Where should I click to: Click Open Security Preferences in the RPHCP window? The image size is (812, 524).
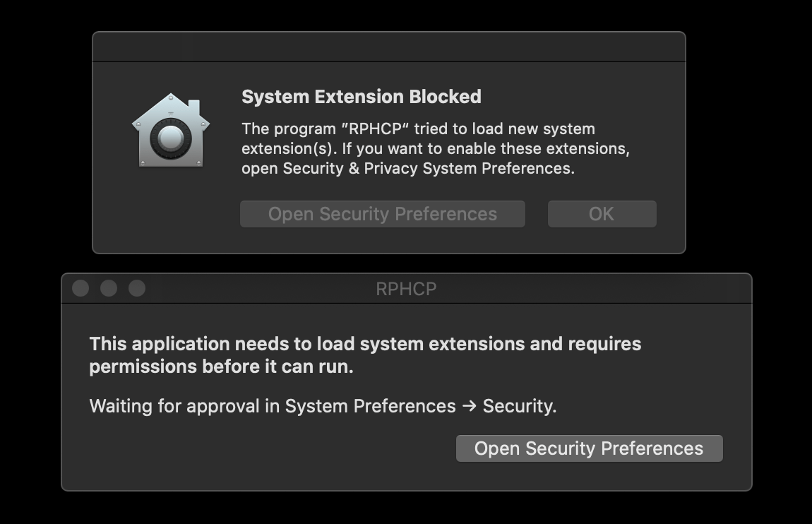pos(589,448)
